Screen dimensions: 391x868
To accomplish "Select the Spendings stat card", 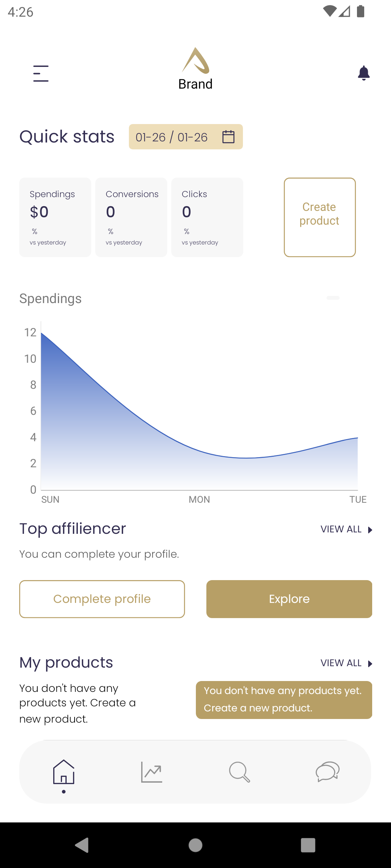I will click(55, 217).
